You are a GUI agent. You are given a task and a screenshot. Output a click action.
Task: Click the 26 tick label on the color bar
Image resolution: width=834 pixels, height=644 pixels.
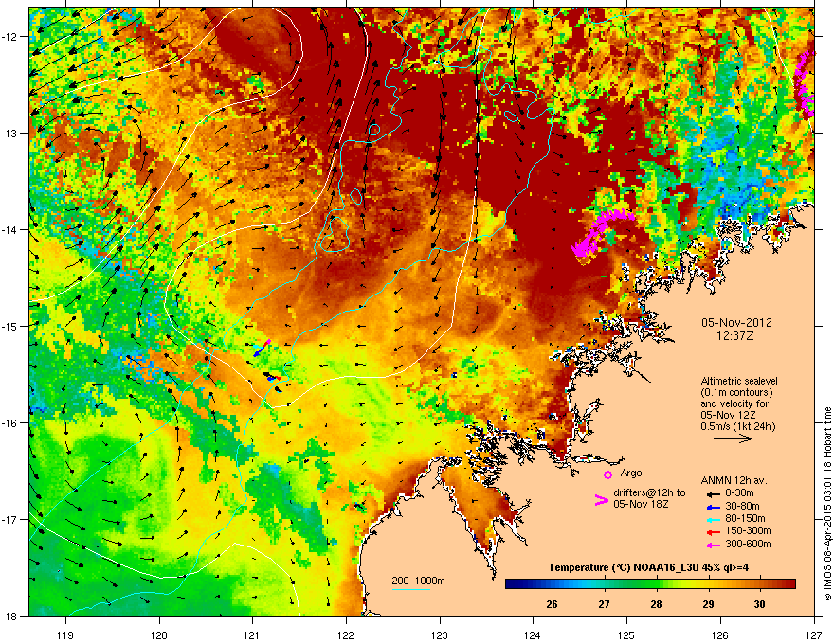coord(553,604)
